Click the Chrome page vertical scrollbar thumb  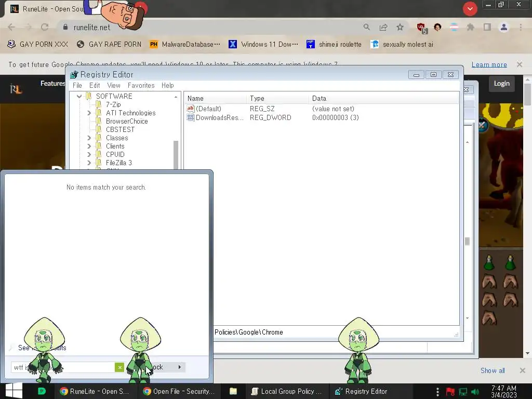[527, 94]
